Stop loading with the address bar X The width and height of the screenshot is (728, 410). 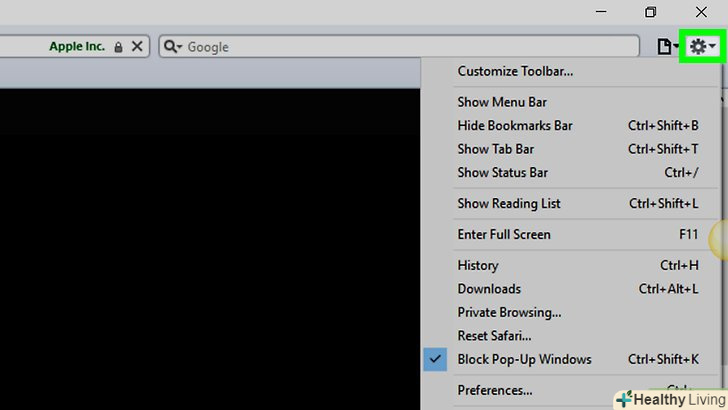pos(137,46)
